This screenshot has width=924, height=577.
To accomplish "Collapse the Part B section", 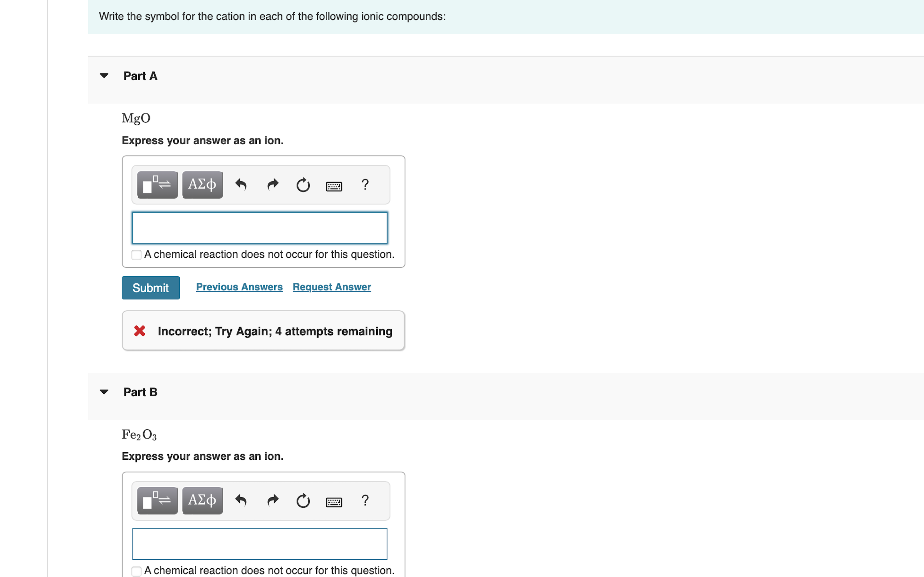I will (x=104, y=391).
